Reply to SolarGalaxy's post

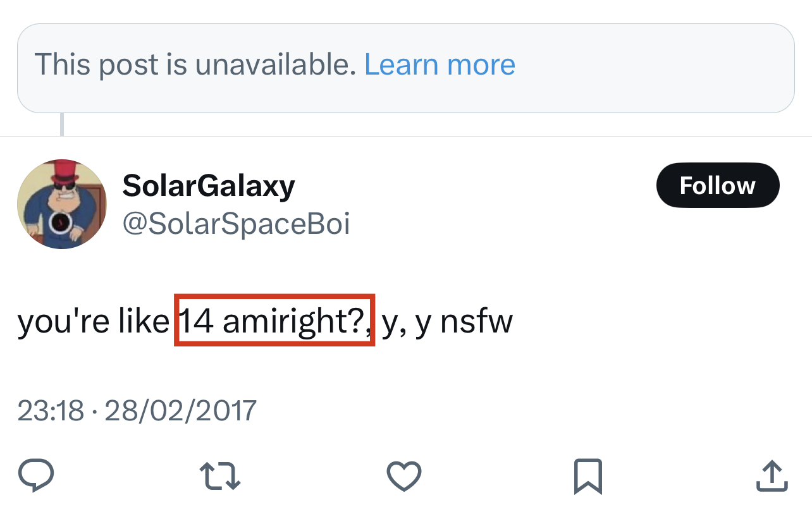point(36,475)
